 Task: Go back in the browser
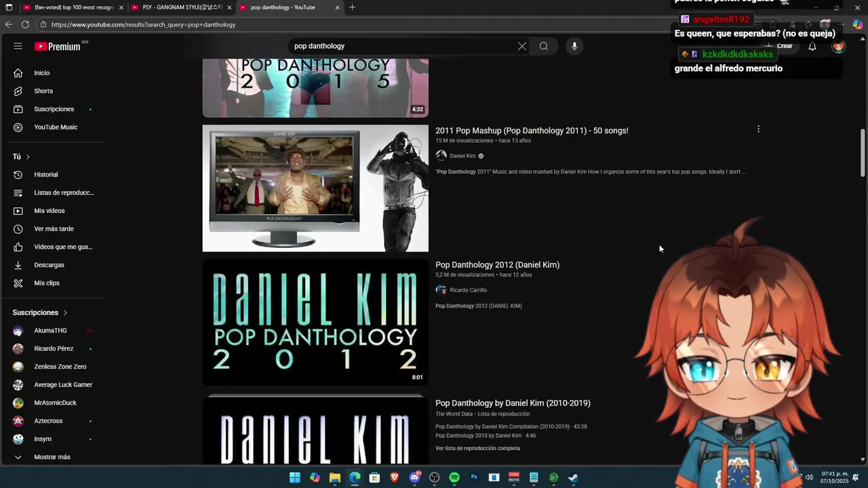point(9,24)
